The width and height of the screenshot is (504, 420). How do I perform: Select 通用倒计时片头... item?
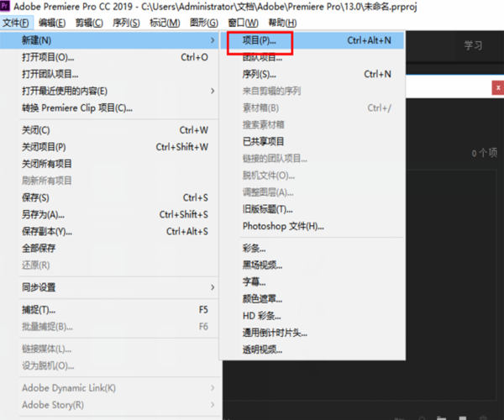click(312, 333)
